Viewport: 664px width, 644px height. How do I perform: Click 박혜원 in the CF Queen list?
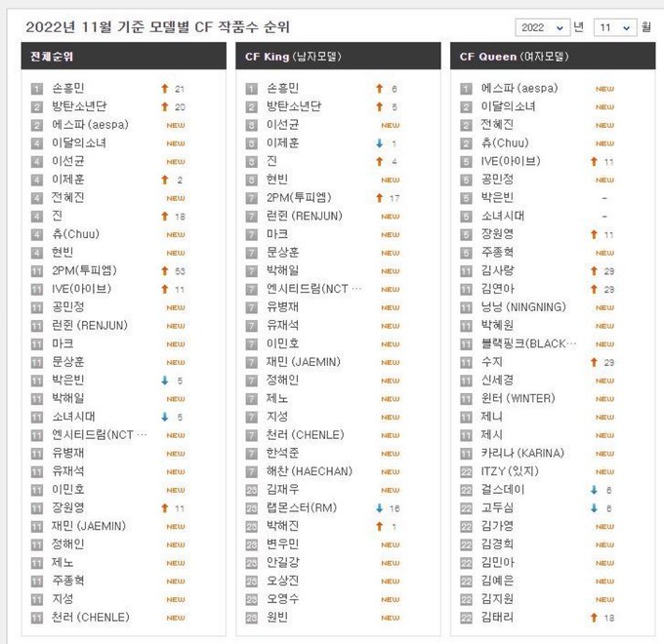click(x=498, y=325)
